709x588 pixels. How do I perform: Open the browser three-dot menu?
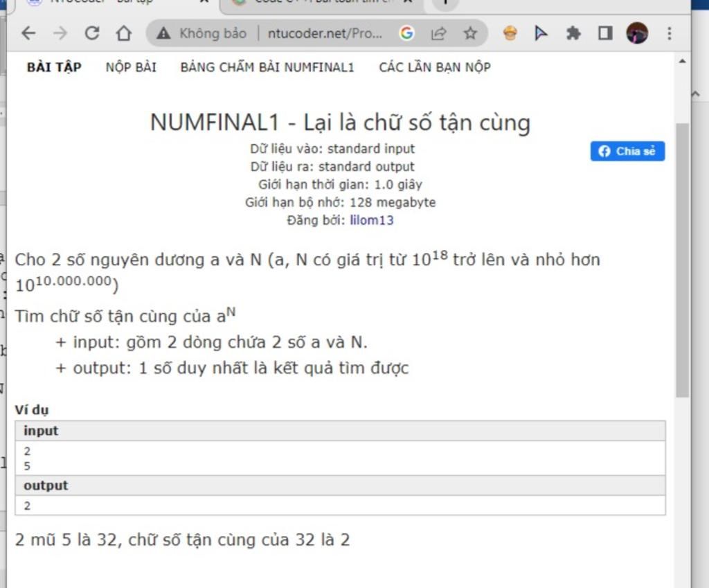[670, 33]
